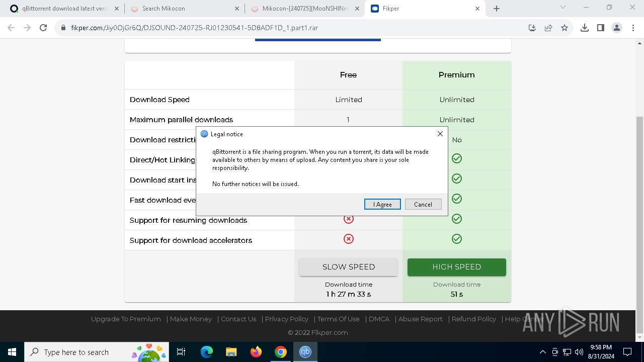644x362 pixels.
Task: Open Contact Us footer link
Action: click(238, 319)
